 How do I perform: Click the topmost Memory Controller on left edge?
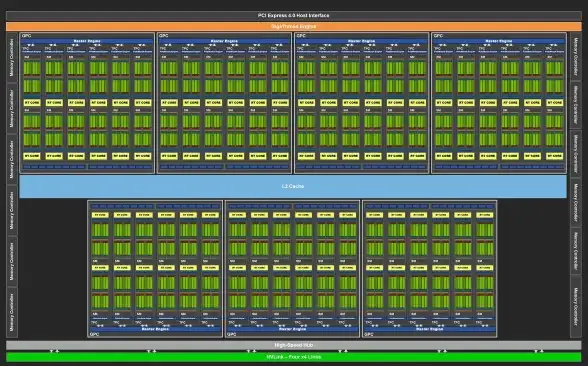12,57
